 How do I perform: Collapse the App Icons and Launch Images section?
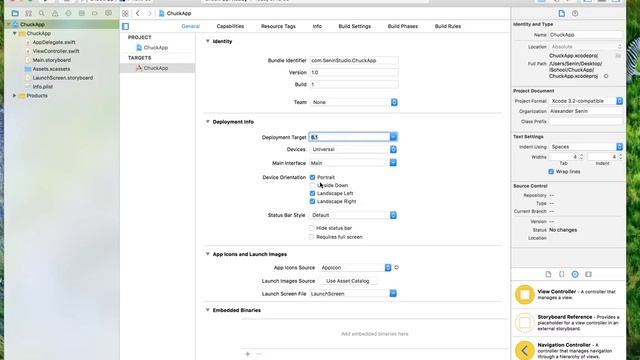(207, 254)
